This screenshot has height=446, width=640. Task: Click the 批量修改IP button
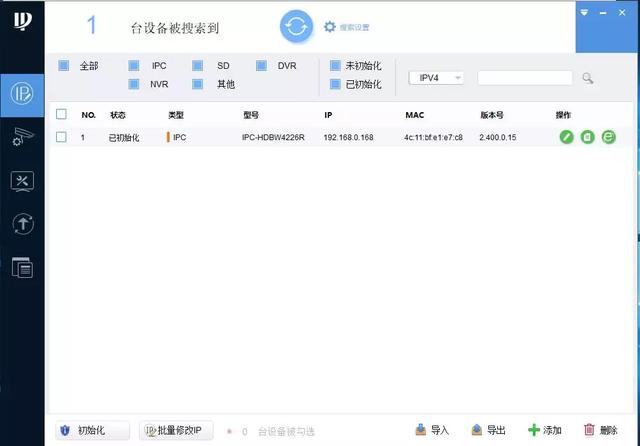click(x=176, y=430)
